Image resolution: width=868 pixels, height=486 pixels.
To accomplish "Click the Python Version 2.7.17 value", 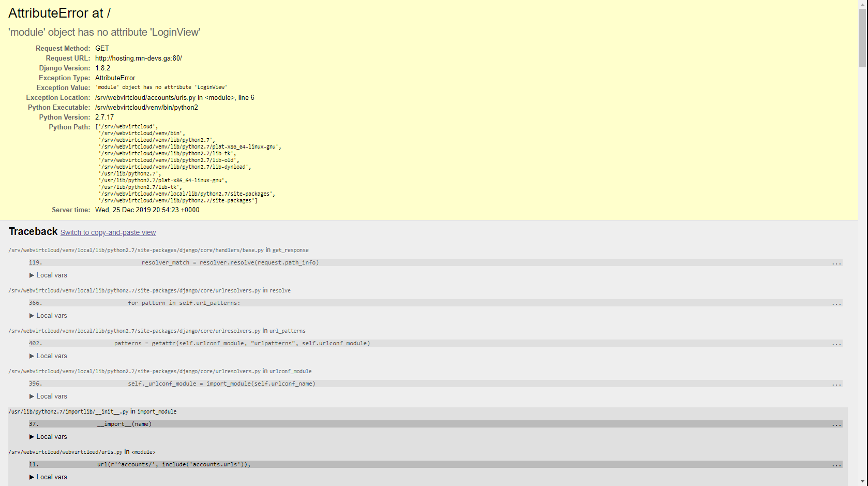I will click(x=104, y=117).
